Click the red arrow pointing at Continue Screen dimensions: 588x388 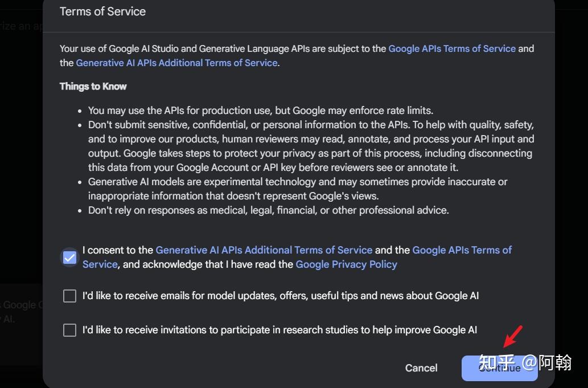(512, 336)
